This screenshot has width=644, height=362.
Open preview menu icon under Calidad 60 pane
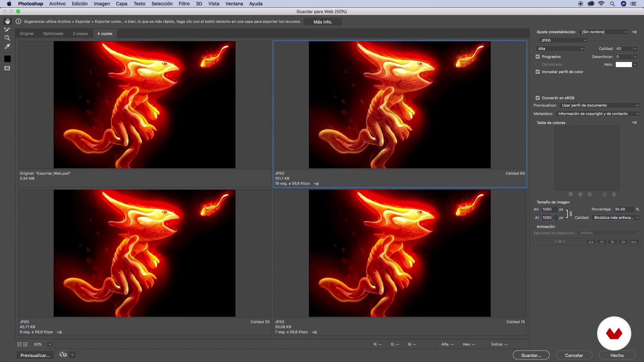click(x=316, y=184)
